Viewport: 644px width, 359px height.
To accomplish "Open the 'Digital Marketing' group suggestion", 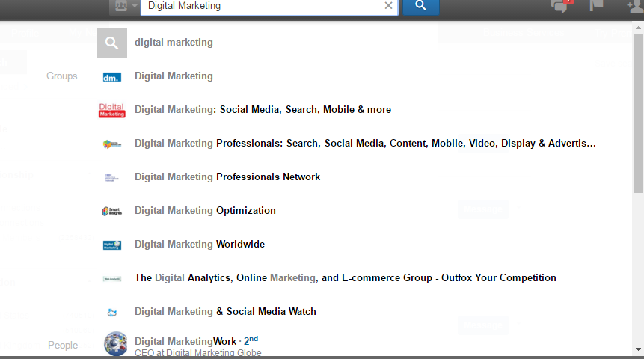I will (x=174, y=76).
